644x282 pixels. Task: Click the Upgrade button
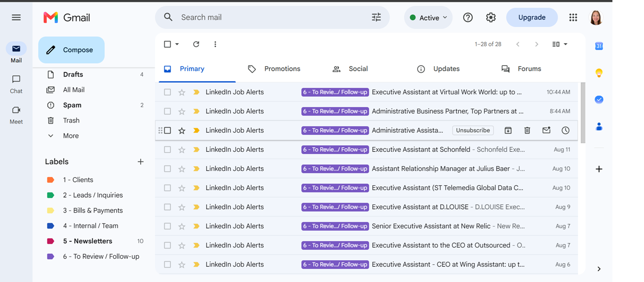pos(532,18)
